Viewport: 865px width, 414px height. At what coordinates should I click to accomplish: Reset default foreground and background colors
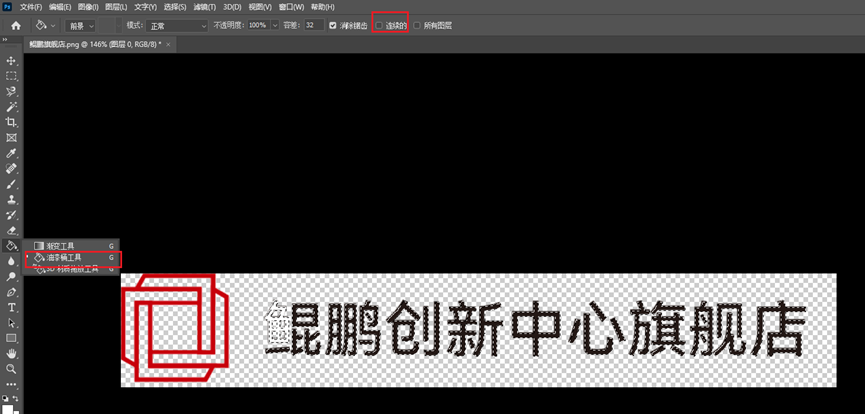5,398
